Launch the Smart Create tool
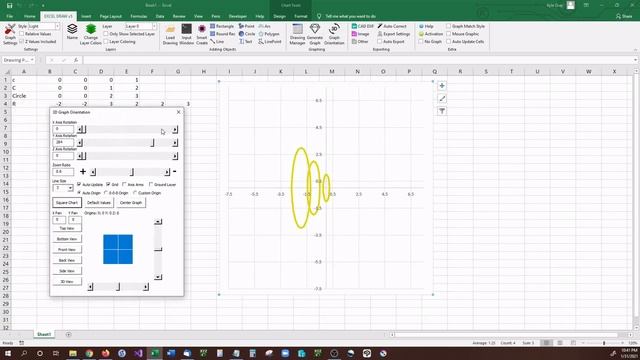The height and width of the screenshot is (360, 640). tap(202, 34)
